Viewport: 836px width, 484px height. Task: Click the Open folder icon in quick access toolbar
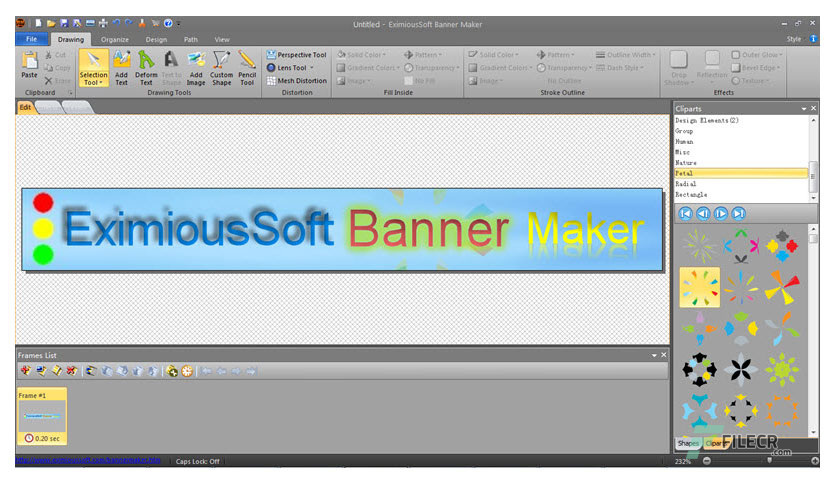coord(51,23)
